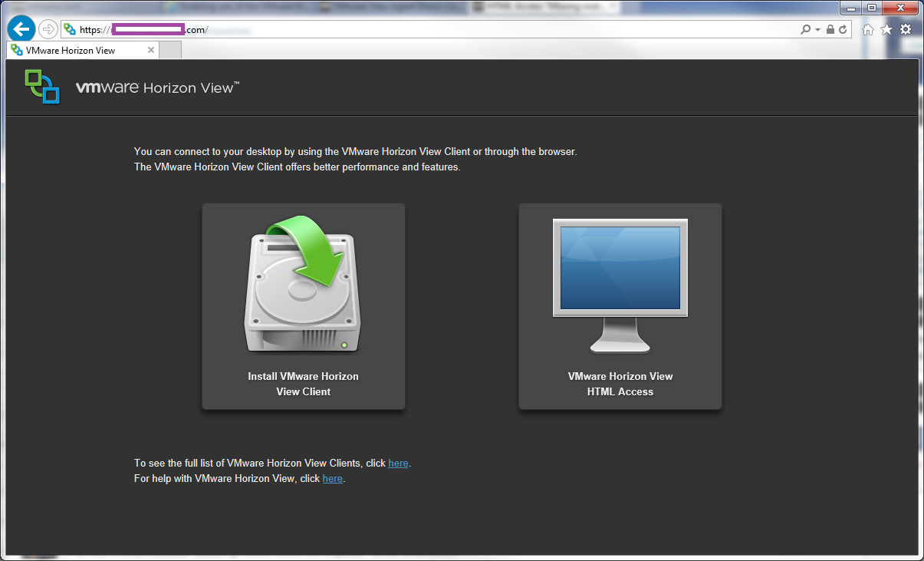924x561 pixels.
Task: Click VMware Horizon View HTML Access label
Action: (x=620, y=384)
